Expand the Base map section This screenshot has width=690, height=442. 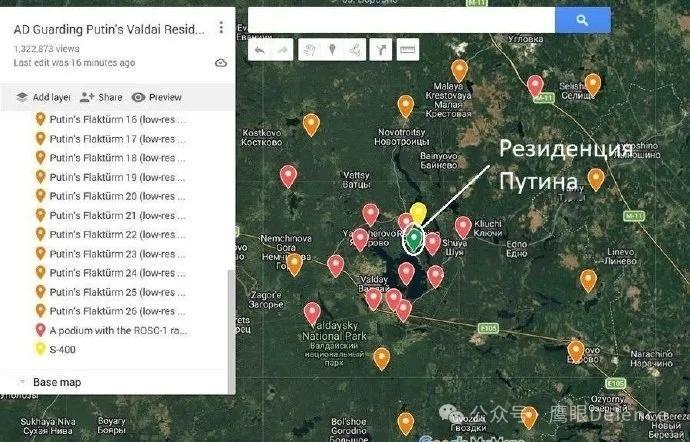pyautogui.click(x=22, y=382)
